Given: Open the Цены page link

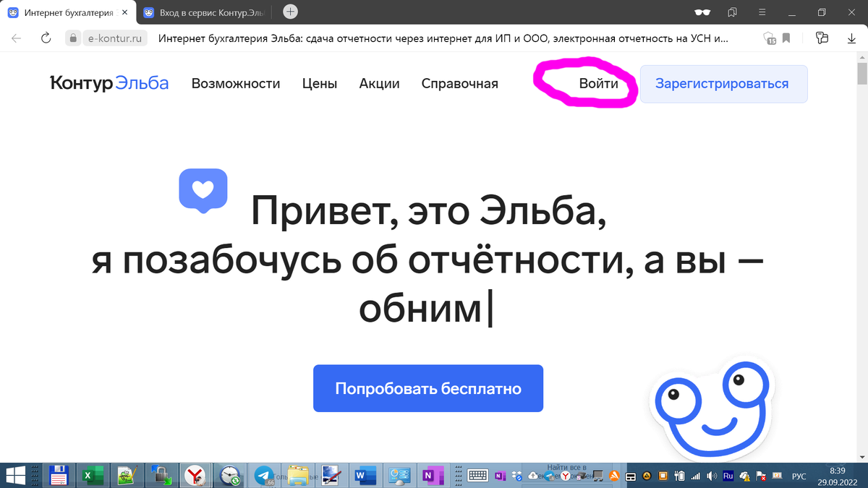Looking at the screenshot, I should point(320,83).
